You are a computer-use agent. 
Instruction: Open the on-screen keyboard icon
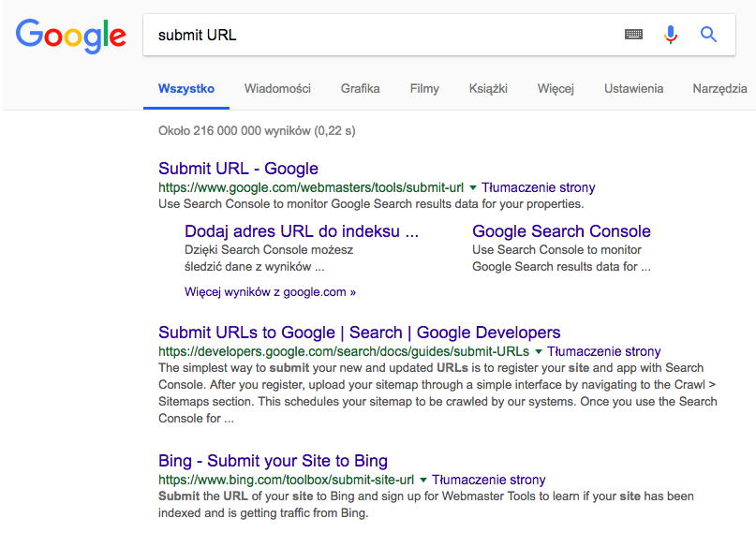point(633,35)
